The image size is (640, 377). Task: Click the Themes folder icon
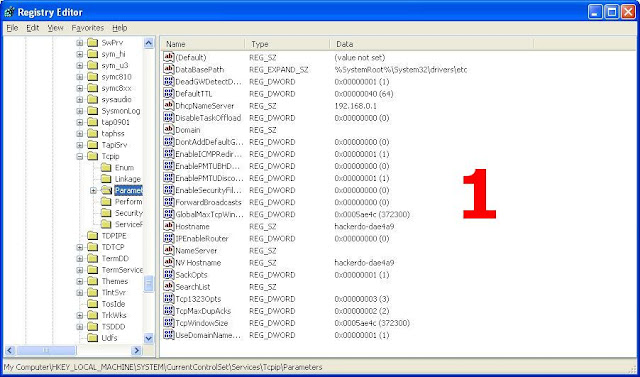click(93, 281)
